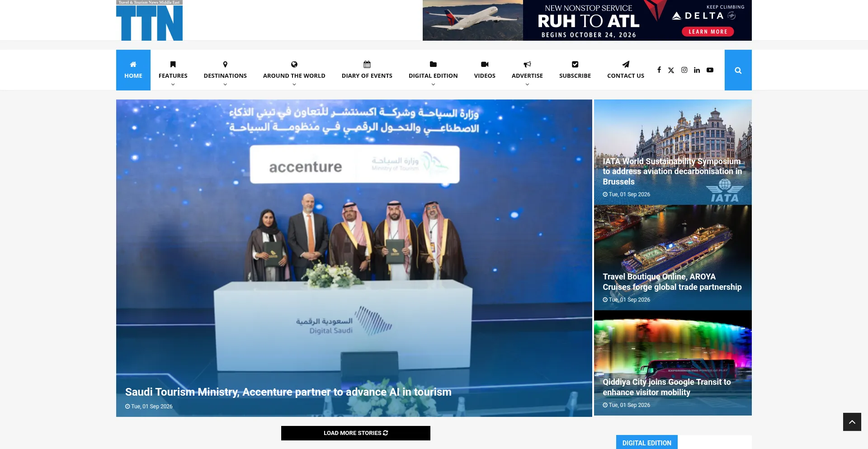Click Learn More on the Delta ad

coord(708,32)
